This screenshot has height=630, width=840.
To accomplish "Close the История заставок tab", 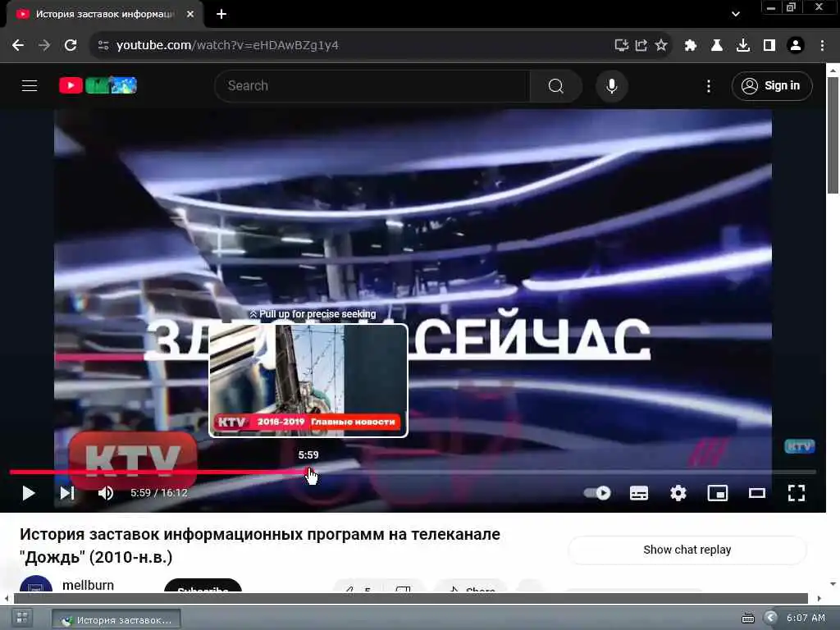I will 190,15.
